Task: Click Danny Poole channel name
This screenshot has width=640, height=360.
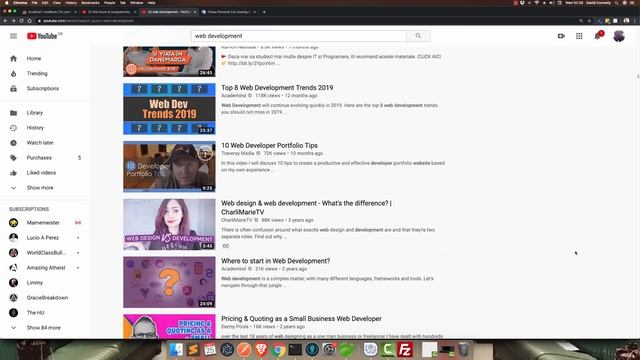Action: (x=235, y=327)
